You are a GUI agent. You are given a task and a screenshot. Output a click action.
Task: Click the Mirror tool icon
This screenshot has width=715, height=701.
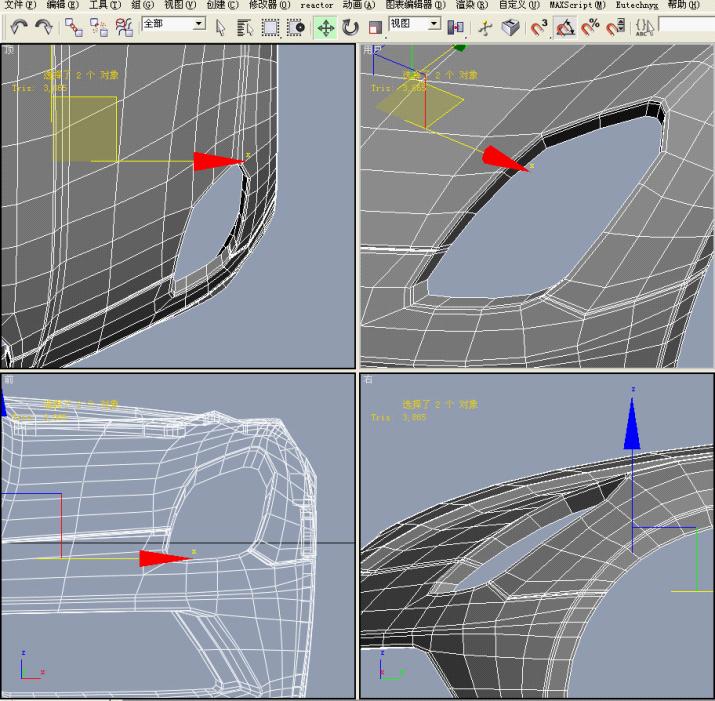455,27
